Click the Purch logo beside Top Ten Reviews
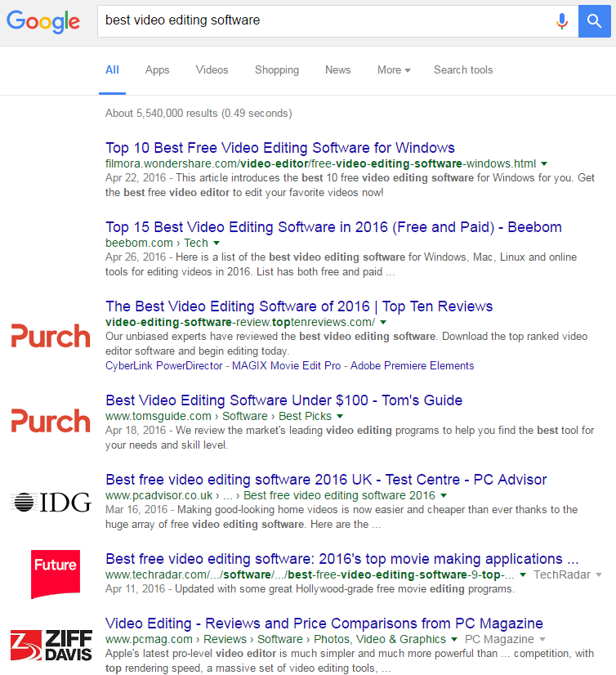The width and height of the screenshot is (616, 675). 51,336
